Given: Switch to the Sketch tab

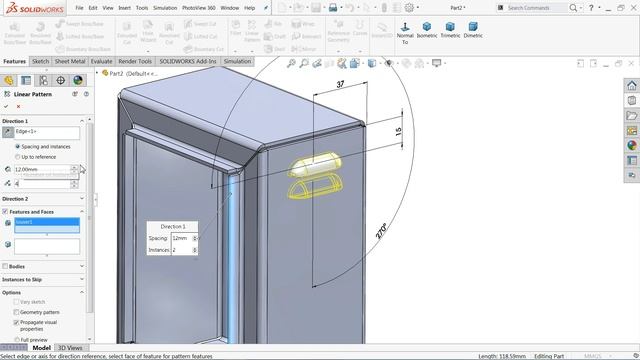Looking at the screenshot, I should [x=40, y=61].
